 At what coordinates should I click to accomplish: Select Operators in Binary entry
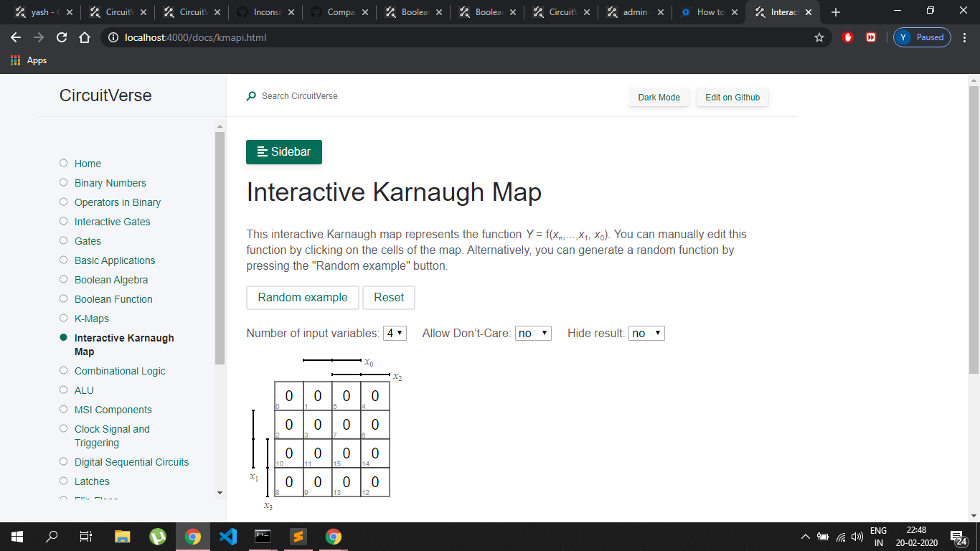click(118, 202)
